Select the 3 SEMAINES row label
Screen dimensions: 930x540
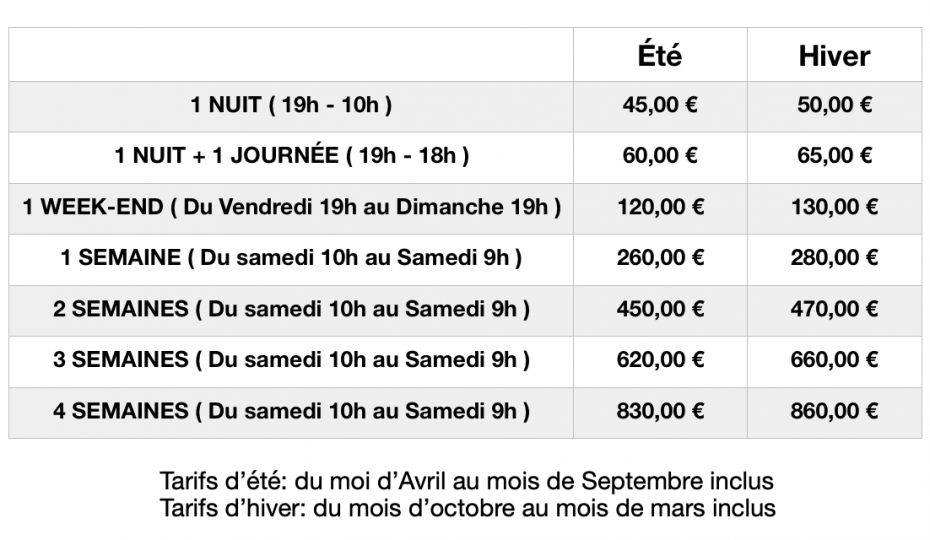(291, 360)
